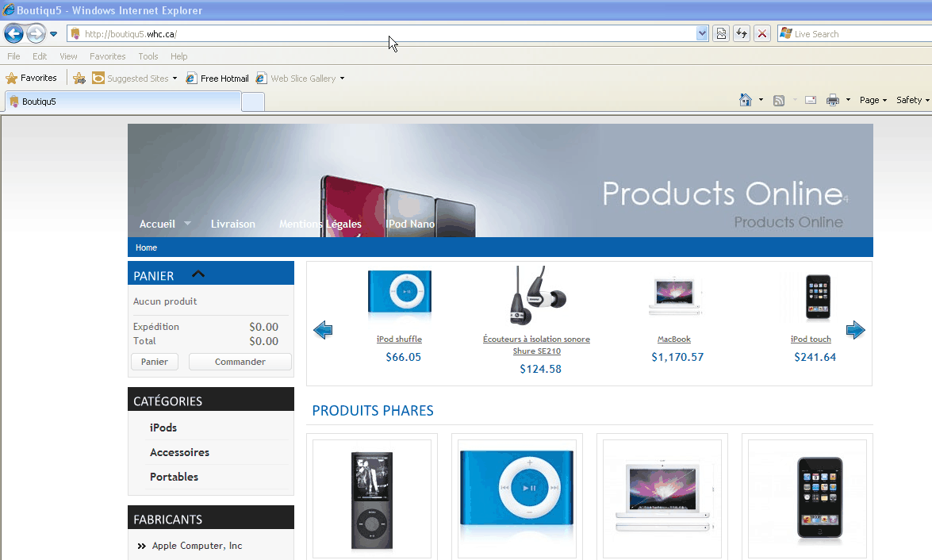Open the Edit menu
This screenshot has height=560, width=932.
(x=40, y=56)
